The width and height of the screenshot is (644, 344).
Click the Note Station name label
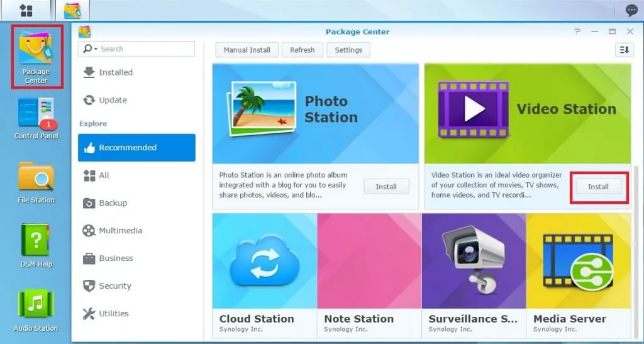[359, 319]
